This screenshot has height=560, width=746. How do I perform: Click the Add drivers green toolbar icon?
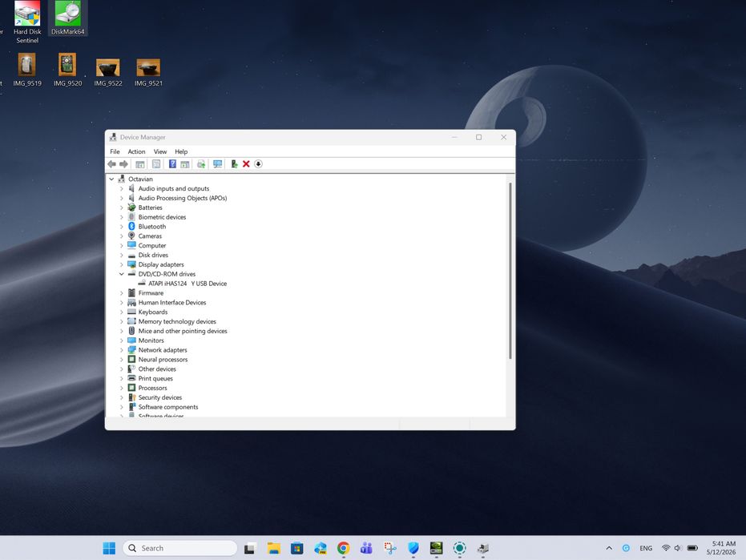pos(234,164)
